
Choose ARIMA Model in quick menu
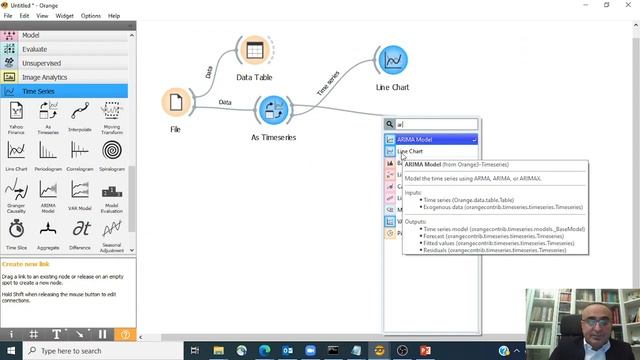coord(431,140)
